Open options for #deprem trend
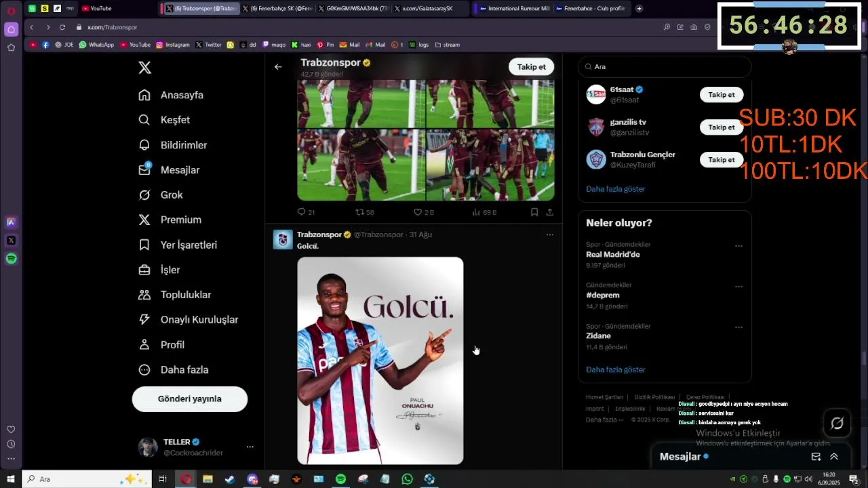This screenshot has height=488, width=868. [x=738, y=287]
